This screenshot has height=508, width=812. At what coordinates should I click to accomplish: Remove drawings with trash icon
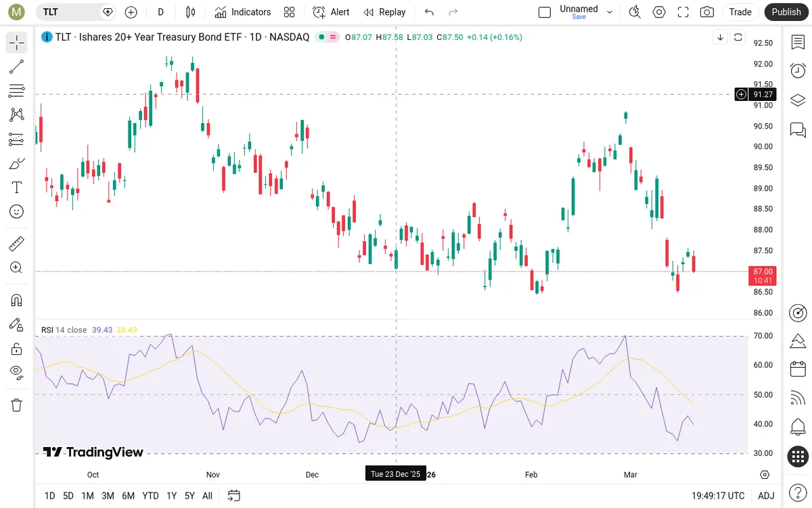(17, 405)
